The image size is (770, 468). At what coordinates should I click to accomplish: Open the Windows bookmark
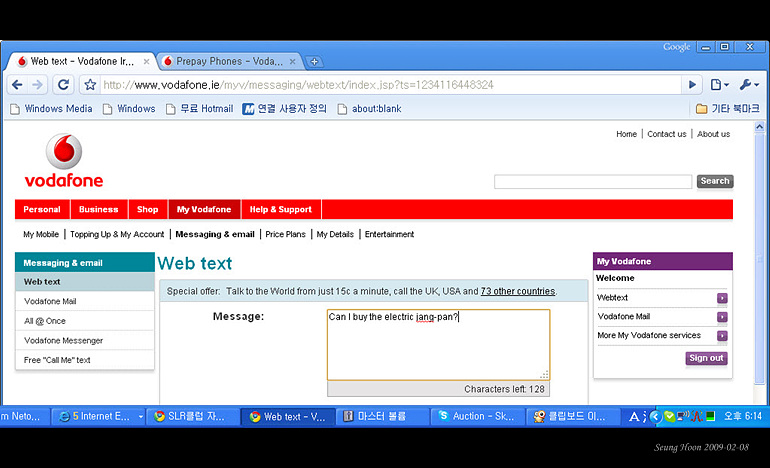pyautogui.click(x=129, y=109)
